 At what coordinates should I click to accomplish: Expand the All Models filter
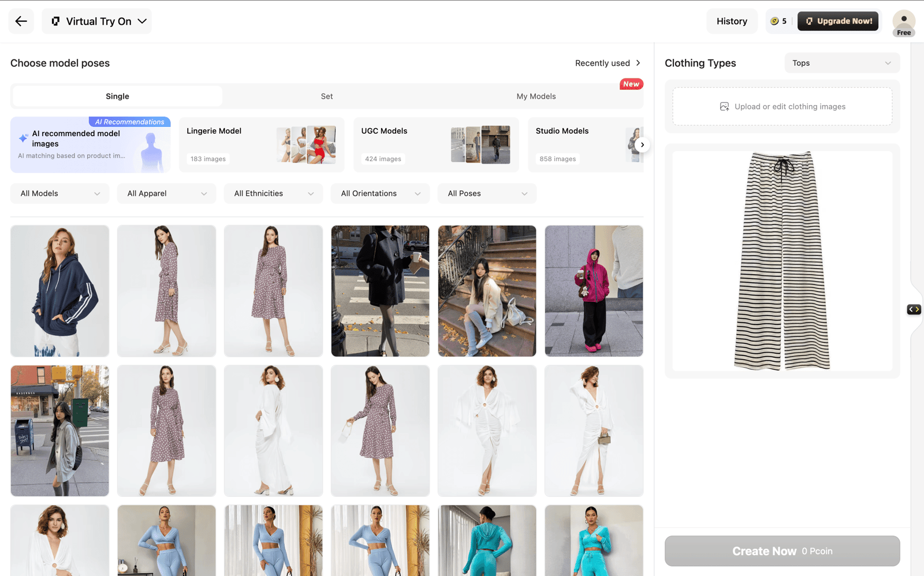[x=60, y=193]
